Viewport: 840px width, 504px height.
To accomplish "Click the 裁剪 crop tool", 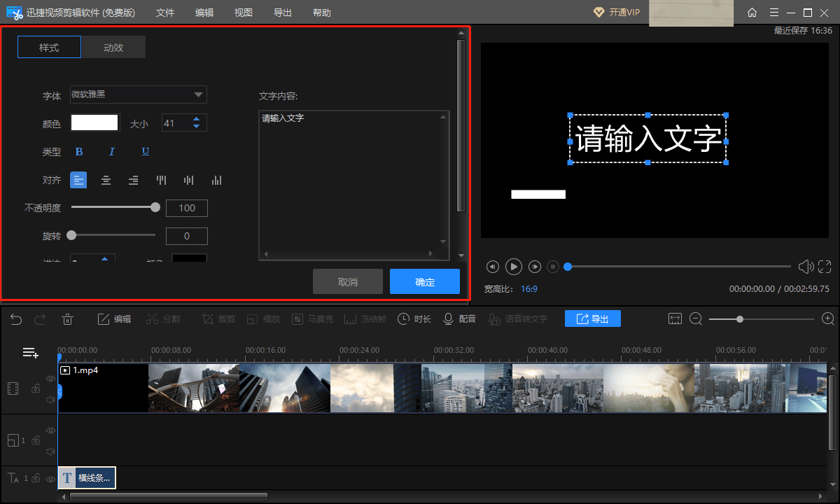I will [x=218, y=319].
